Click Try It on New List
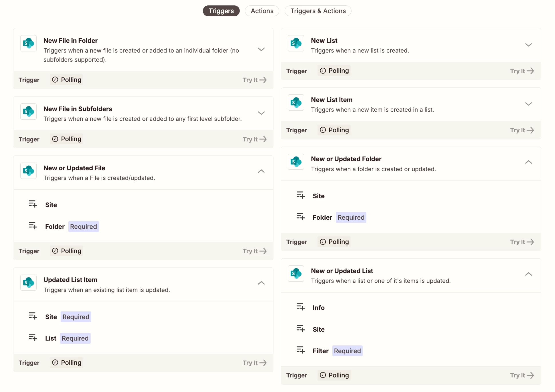 point(522,71)
